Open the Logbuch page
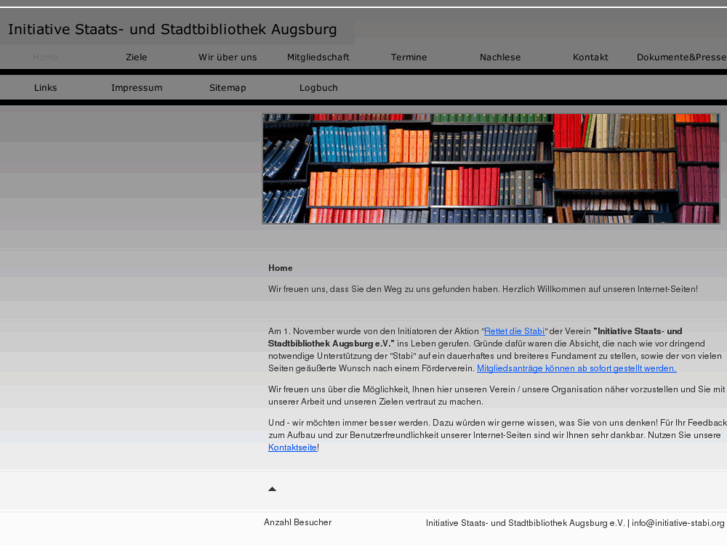The height and width of the screenshot is (545, 727). click(x=318, y=88)
